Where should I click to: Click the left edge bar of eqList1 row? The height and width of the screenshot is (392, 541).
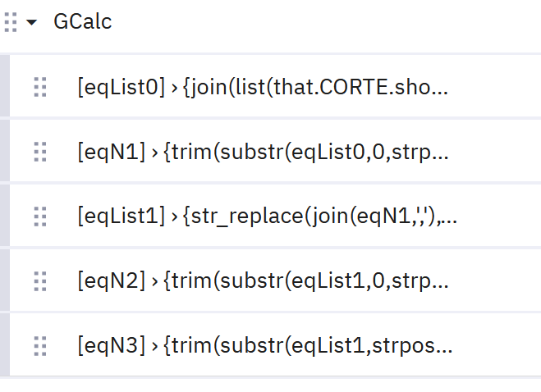pyautogui.click(x=4, y=217)
